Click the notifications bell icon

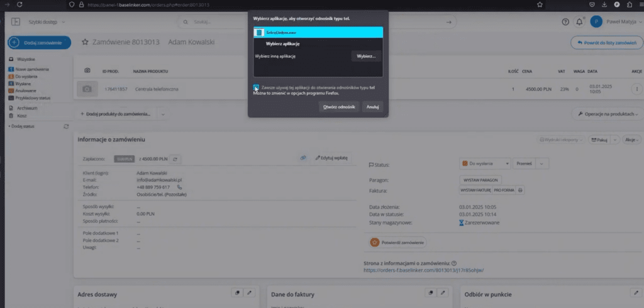579,22
